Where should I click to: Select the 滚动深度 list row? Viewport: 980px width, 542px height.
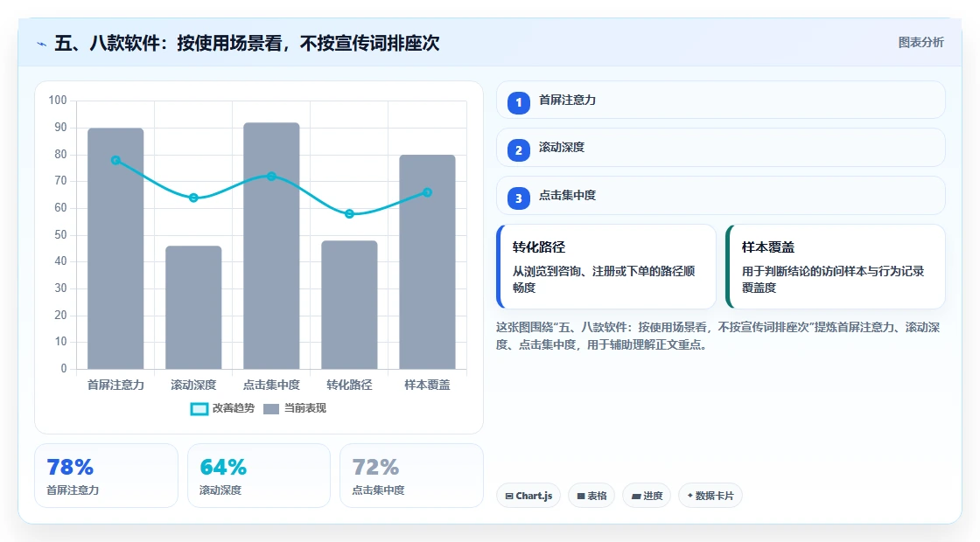point(721,148)
